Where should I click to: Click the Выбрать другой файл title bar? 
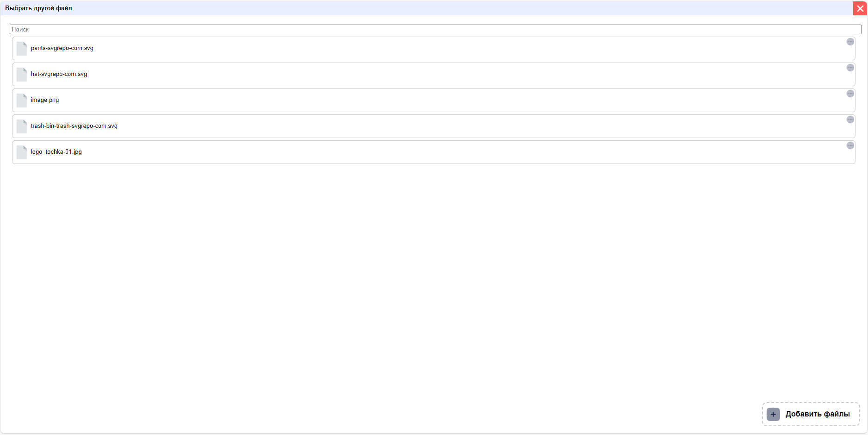tap(426, 8)
